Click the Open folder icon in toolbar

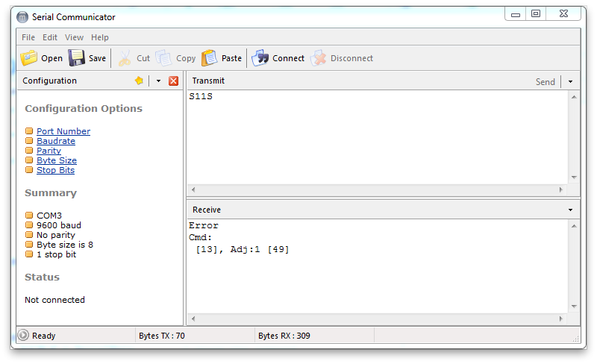[29, 58]
